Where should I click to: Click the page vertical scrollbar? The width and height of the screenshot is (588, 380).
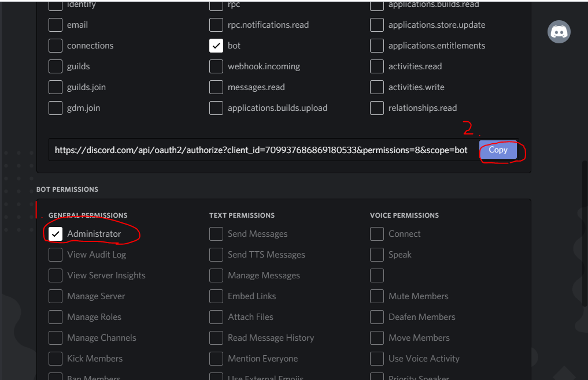(x=585, y=233)
